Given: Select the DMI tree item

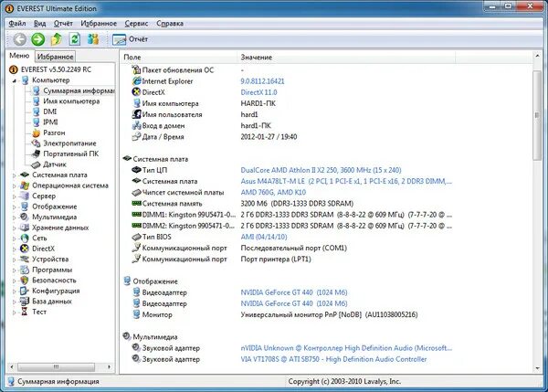Looking at the screenshot, I should point(49,111).
